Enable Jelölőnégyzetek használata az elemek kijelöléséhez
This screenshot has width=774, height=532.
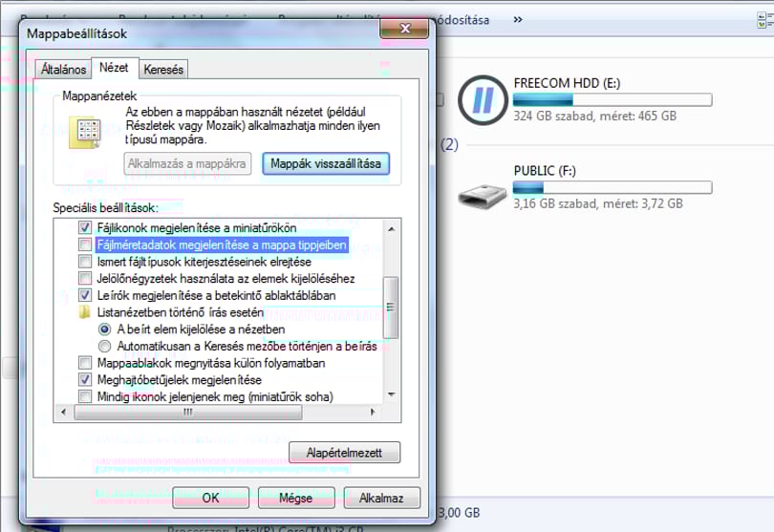click(85, 278)
